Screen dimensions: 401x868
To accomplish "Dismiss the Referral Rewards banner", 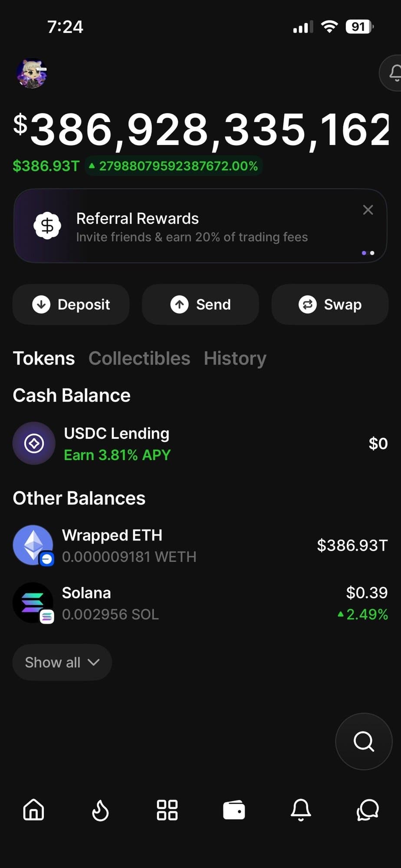I will click(x=368, y=210).
